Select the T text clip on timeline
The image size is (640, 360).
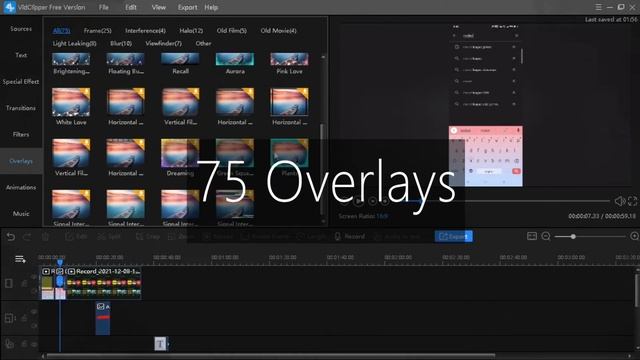(x=160, y=344)
